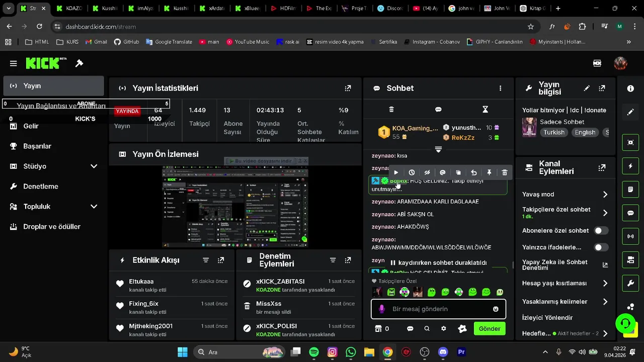
Task: Click the lightning bolt icon in the right sidebar
Action: click(630, 166)
